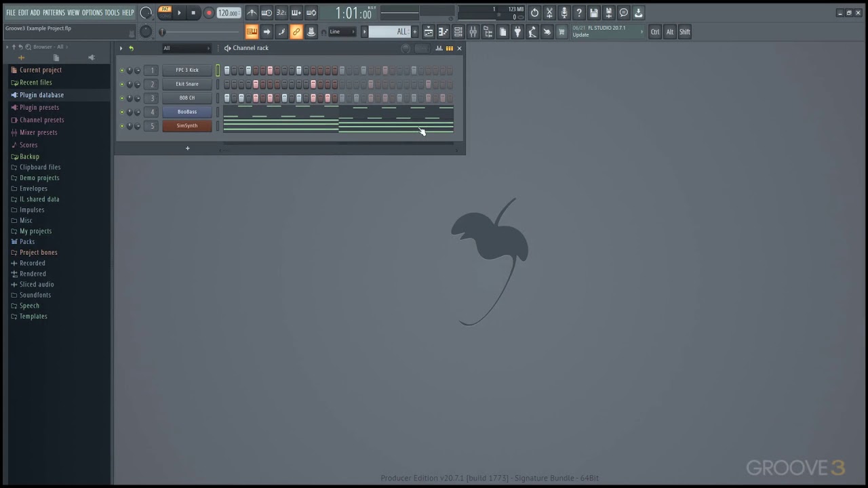
Task: Mute the FPC 3 Kick channel
Action: [x=122, y=70]
